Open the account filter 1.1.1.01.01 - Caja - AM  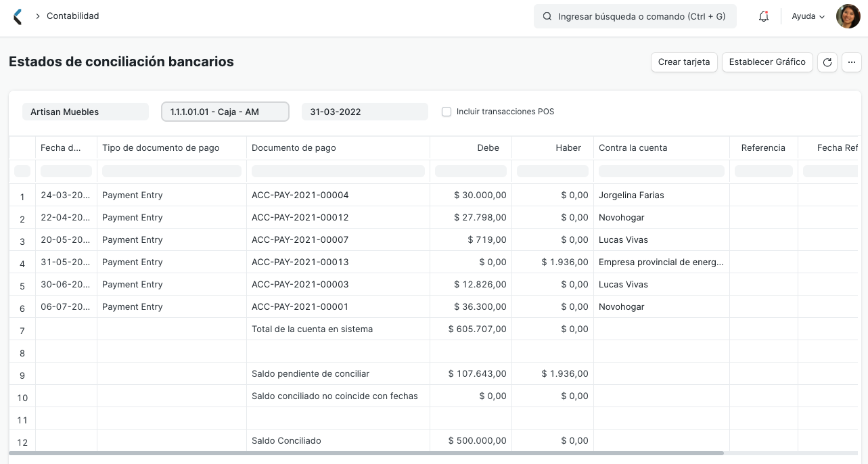click(x=225, y=112)
